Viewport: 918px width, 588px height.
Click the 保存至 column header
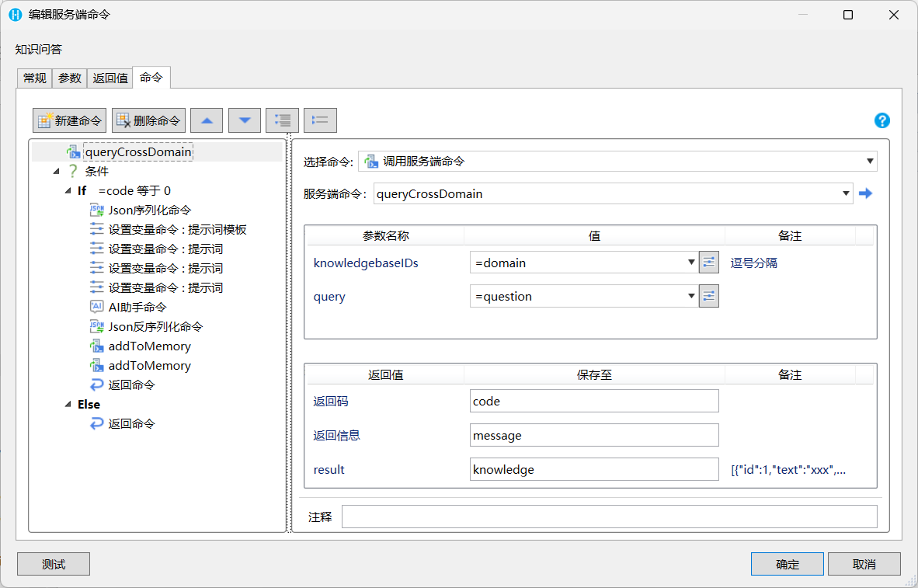594,375
